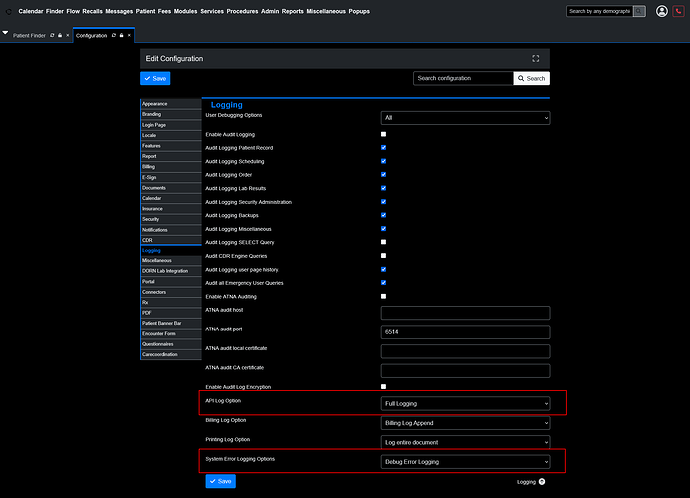690x498 pixels.
Task: Uncheck Audit Logging Scheduling
Action: click(x=383, y=161)
